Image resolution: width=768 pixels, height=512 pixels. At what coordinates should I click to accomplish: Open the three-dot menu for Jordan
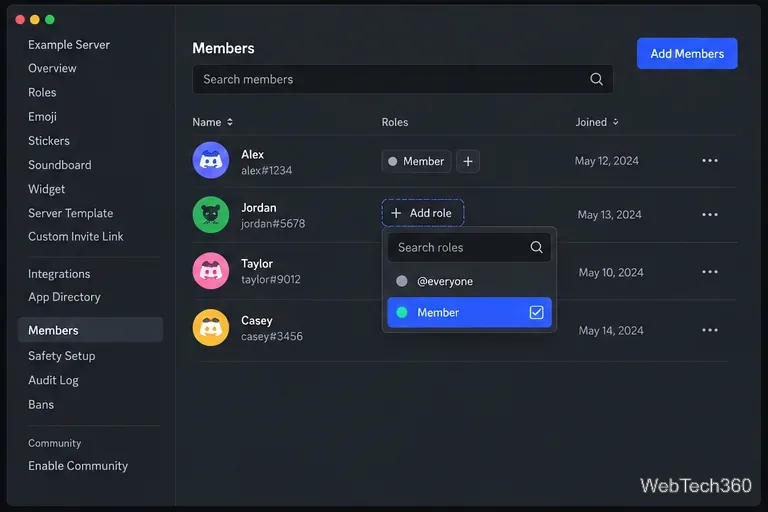tap(710, 215)
